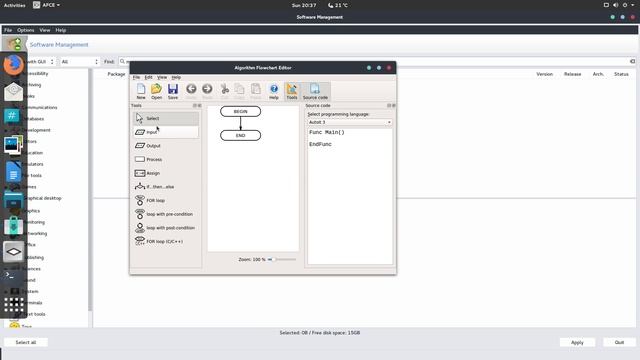Open the Help menu in Software Management

(60, 30)
